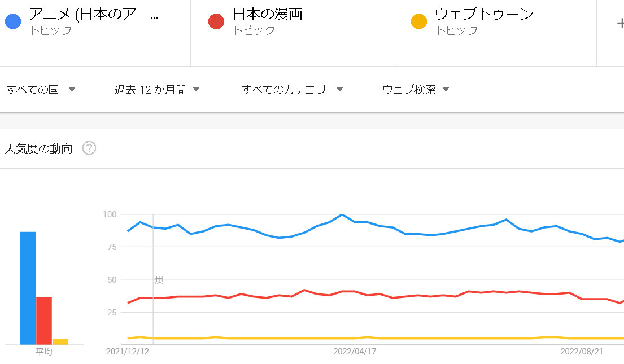Open the すべてのカテゴリ category dropdown

click(x=292, y=90)
